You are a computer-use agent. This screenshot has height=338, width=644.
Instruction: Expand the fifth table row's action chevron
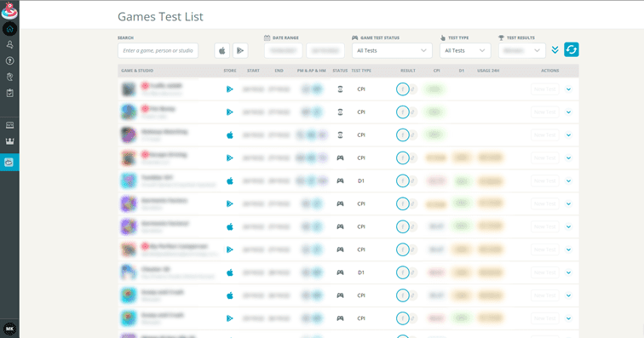tap(568, 181)
